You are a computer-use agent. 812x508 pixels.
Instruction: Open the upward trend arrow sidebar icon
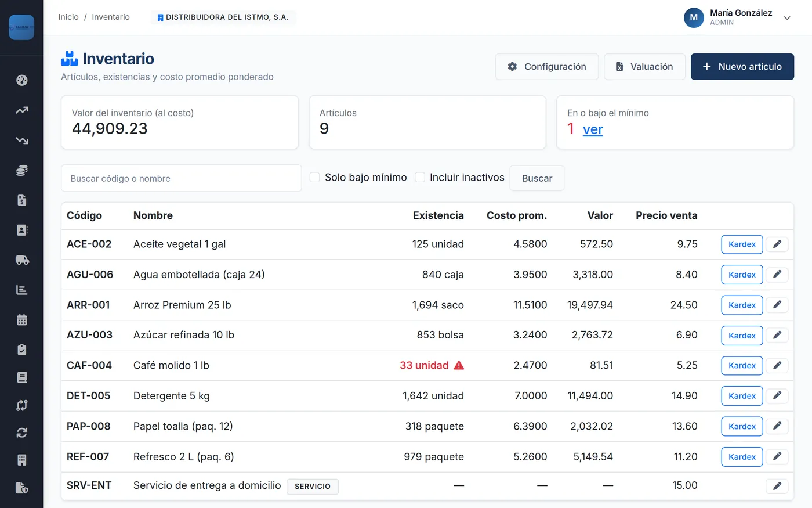click(x=22, y=110)
